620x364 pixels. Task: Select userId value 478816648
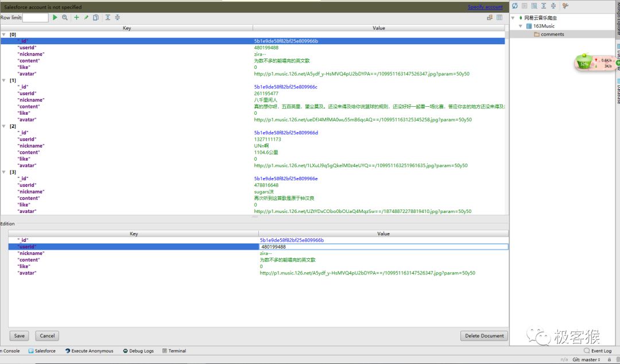(x=266, y=185)
